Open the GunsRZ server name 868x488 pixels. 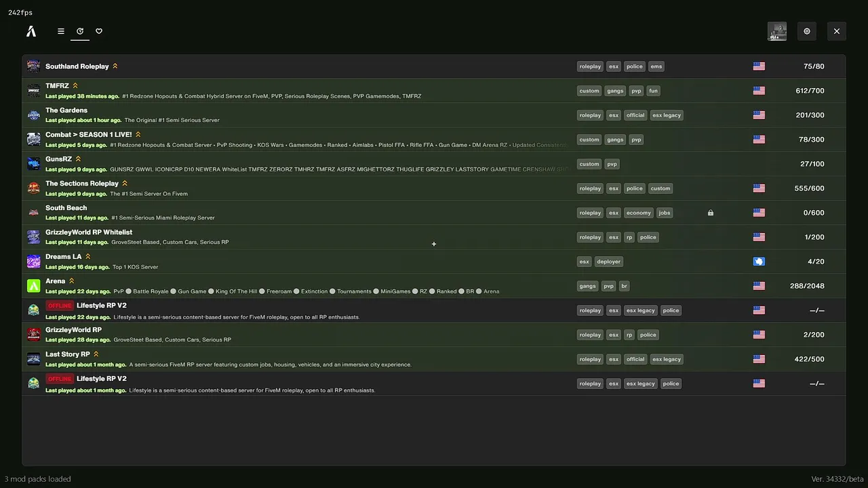(x=58, y=159)
